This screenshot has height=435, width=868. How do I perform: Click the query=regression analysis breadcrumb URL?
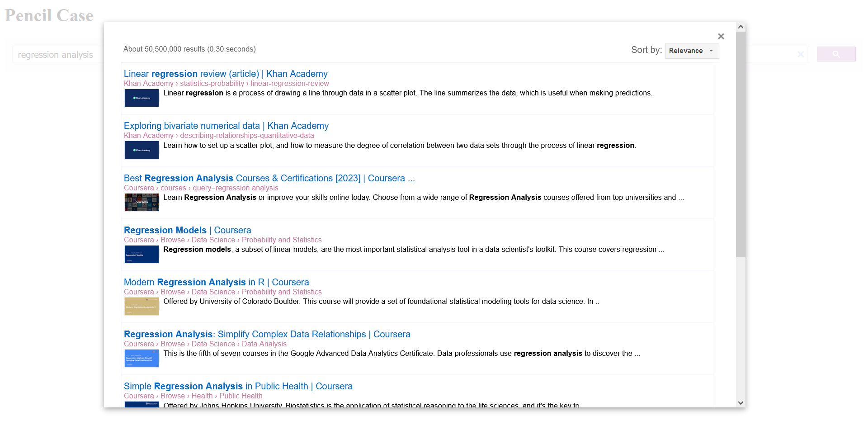[x=201, y=188]
